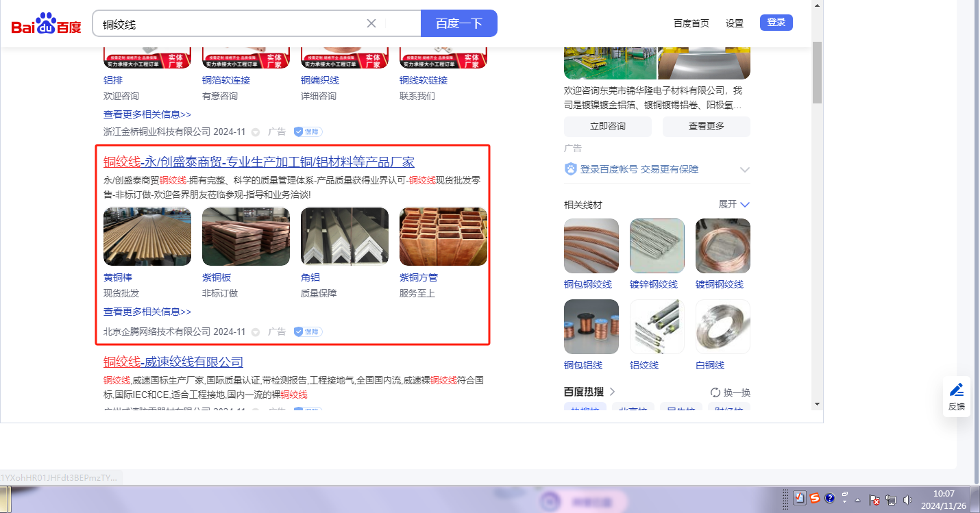Open the Action Center flag tray icon
The image size is (980, 513).
[x=874, y=499]
